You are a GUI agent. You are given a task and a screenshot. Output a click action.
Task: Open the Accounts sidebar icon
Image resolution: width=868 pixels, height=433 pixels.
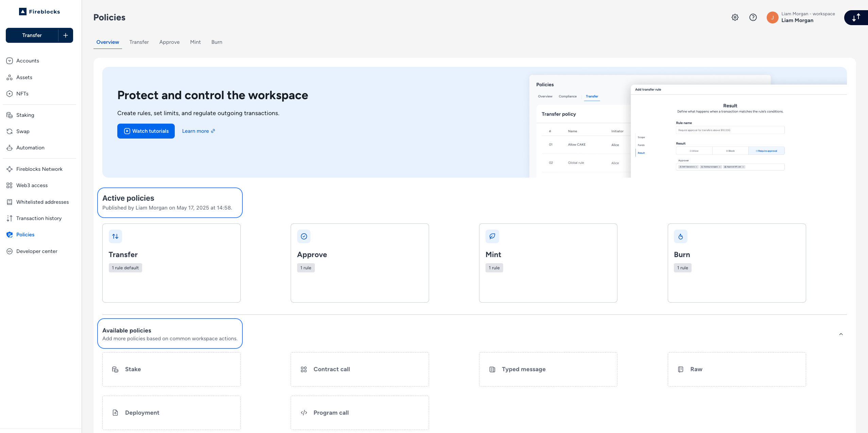pos(10,61)
